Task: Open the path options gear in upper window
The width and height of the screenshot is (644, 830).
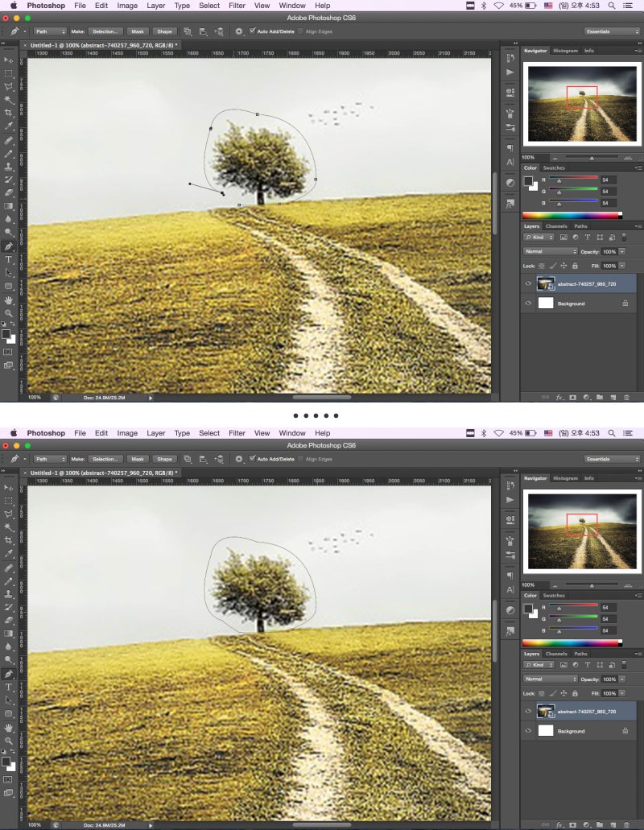Action: pos(239,31)
